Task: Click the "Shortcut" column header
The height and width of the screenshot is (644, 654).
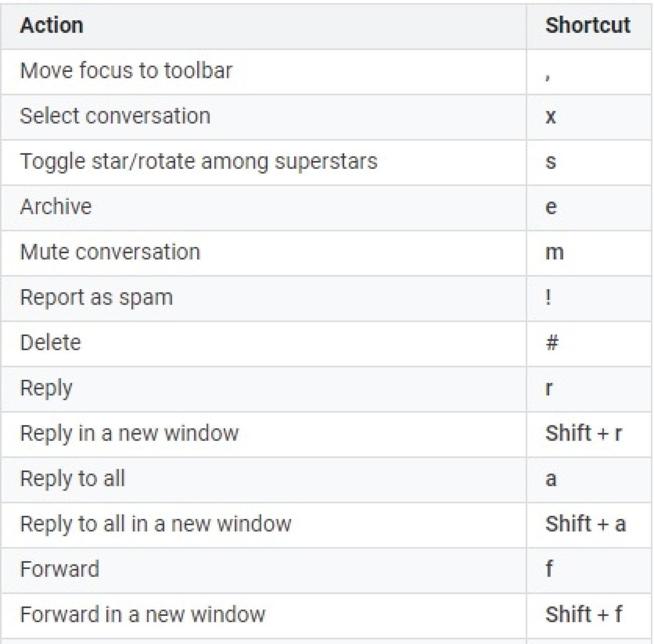Action: pos(588,26)
